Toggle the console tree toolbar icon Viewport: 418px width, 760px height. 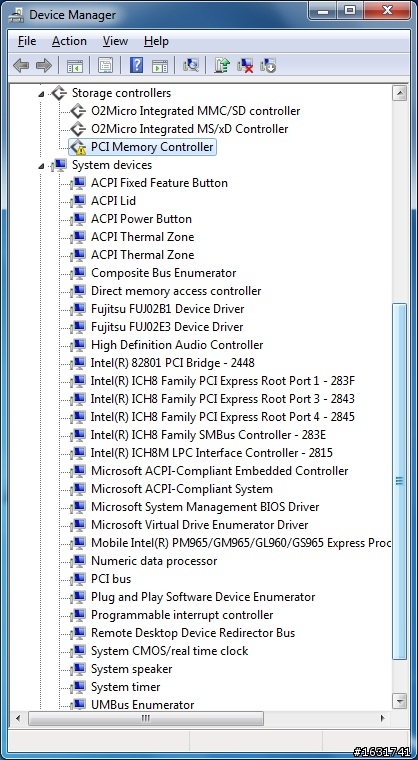75,65
